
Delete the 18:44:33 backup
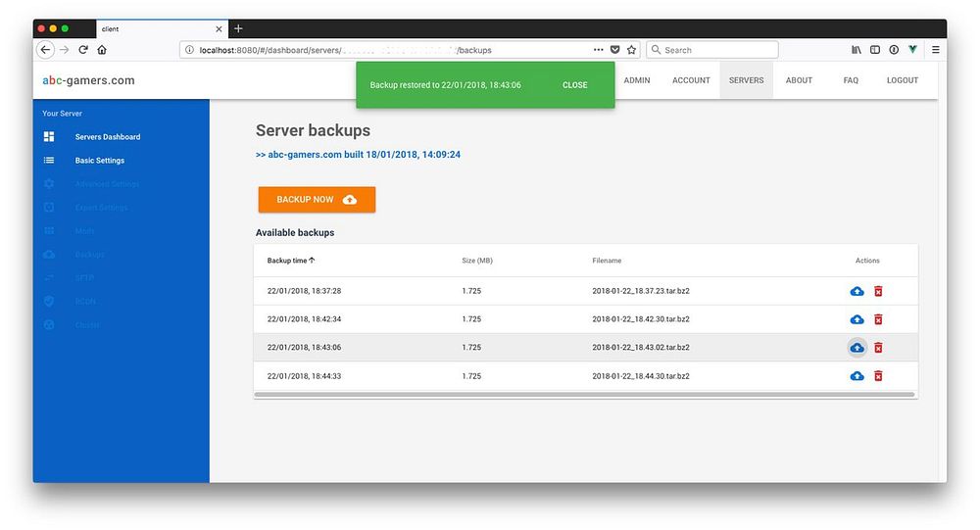(878, 375)
